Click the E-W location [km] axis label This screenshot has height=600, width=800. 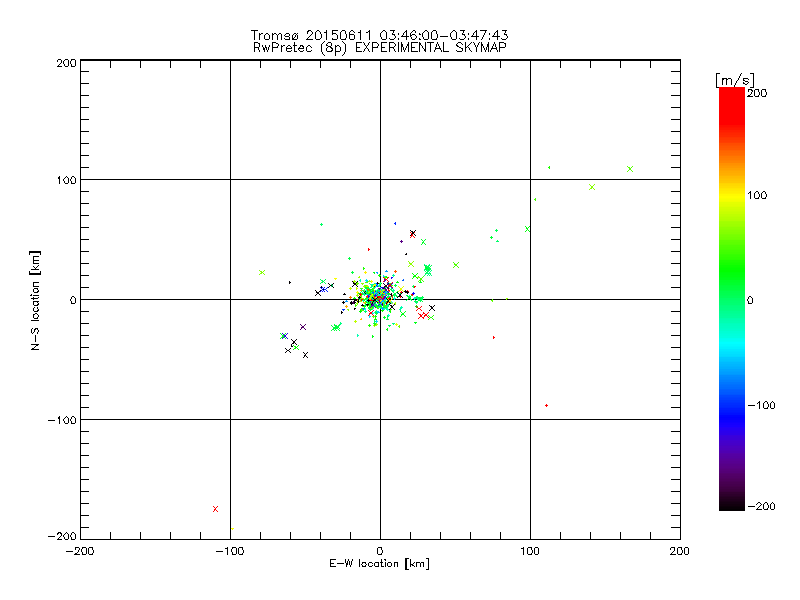pyautogui.click(x=379, y=564)
